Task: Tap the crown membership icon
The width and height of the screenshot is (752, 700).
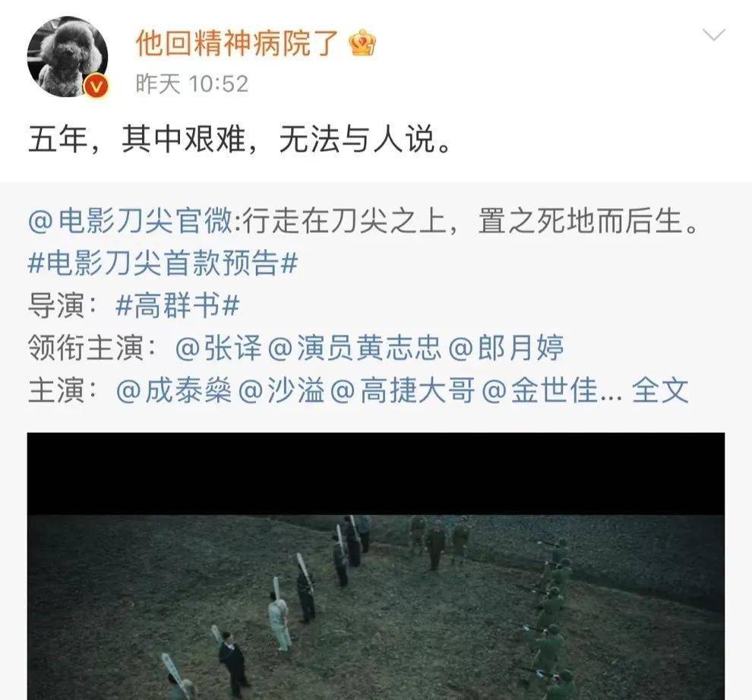Action: (362, 43)
